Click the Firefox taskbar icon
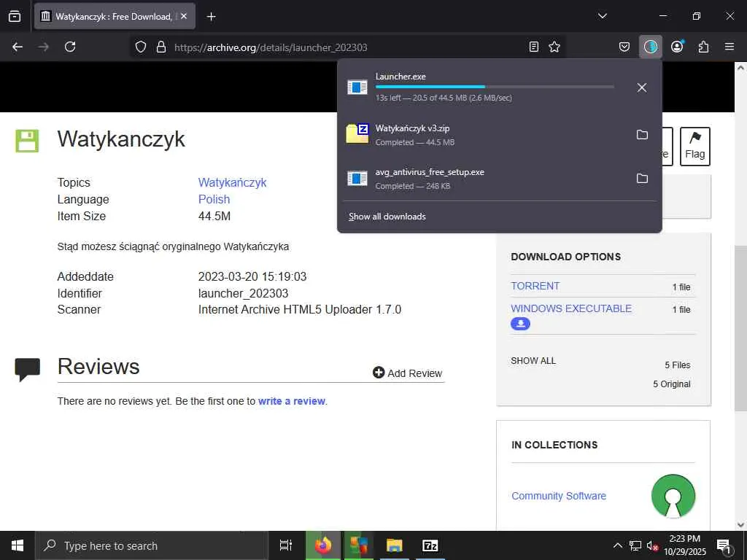The width and height of the screenshot is (747, 560). coord(323,545)
